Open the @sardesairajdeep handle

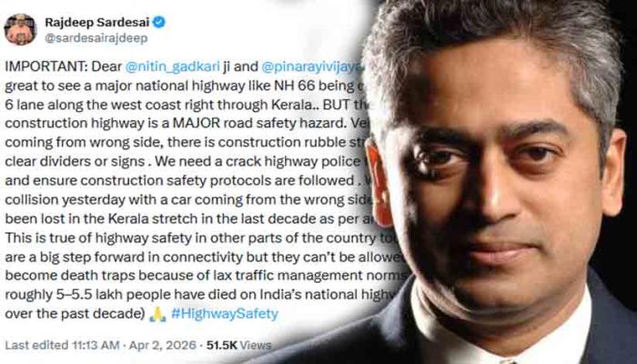tap(96, 38)
